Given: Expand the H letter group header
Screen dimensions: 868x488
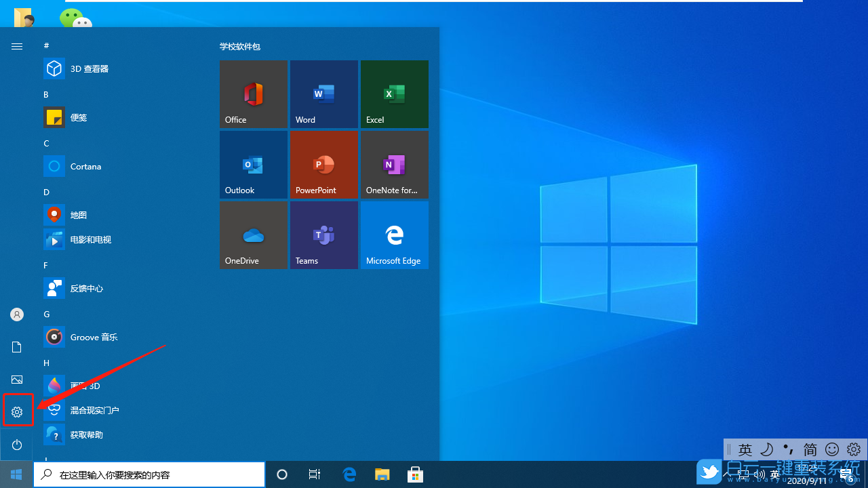Looking at the screenshot, I should (46, 363).
